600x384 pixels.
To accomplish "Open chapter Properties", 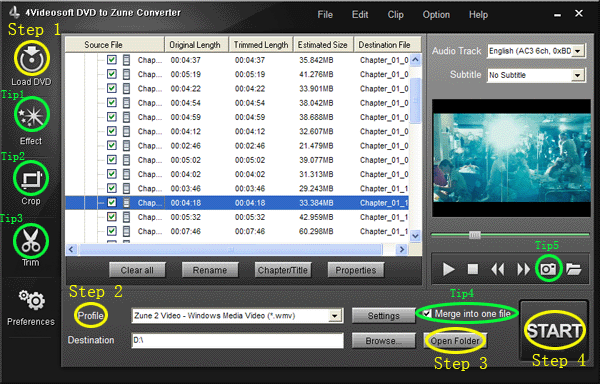I will tap(356, 270).
